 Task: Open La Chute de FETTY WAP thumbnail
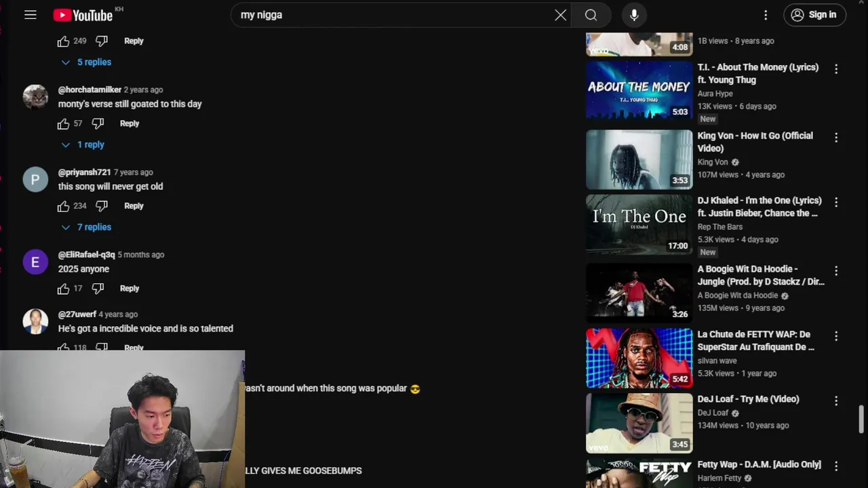639,358
